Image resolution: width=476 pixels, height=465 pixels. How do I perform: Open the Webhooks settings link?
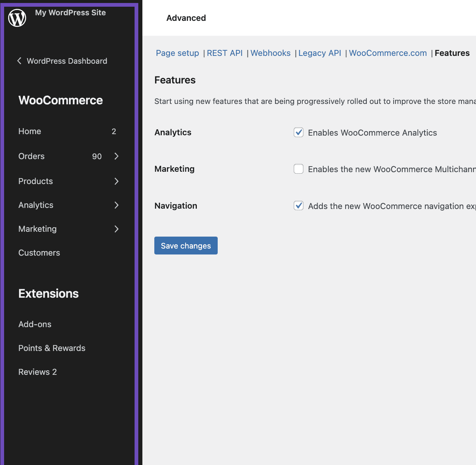tap(270, 53)
